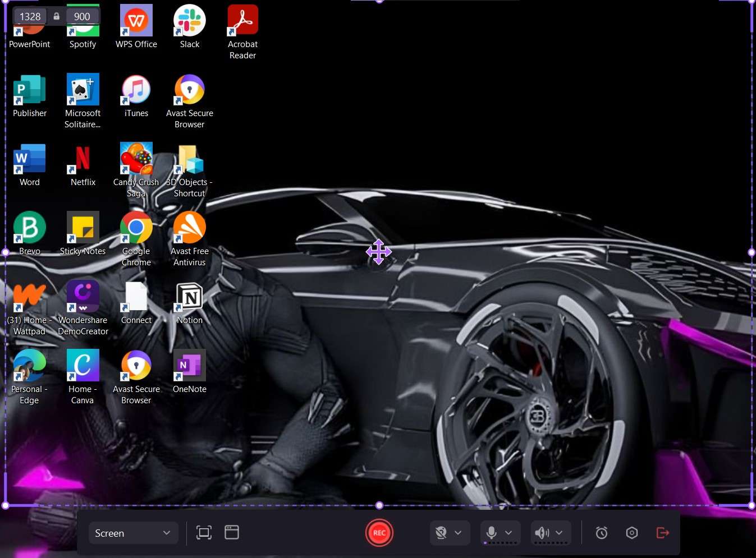Mute the microphone icon

491,533
